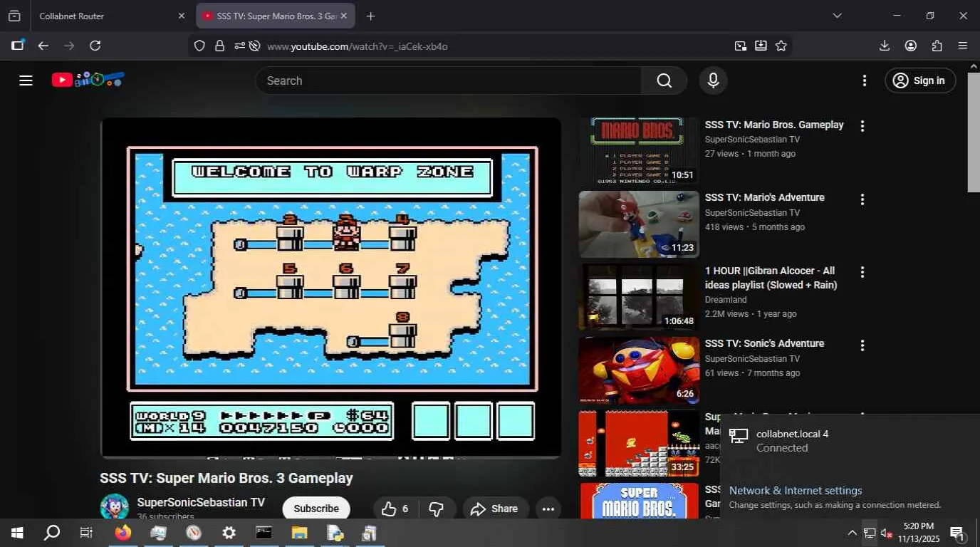Open Network & Internet settings link
980x547 pixels.
[x=796, y=491]
